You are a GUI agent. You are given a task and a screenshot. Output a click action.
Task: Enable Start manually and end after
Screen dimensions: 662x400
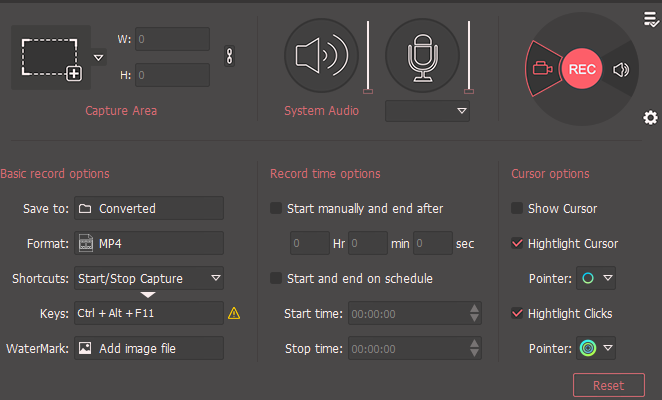tap(277, 209)
